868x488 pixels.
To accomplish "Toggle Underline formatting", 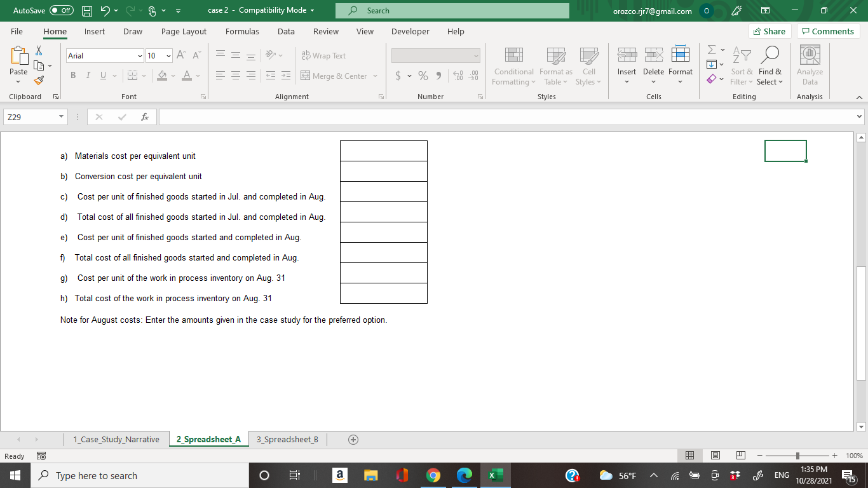I will click(102, 76).
